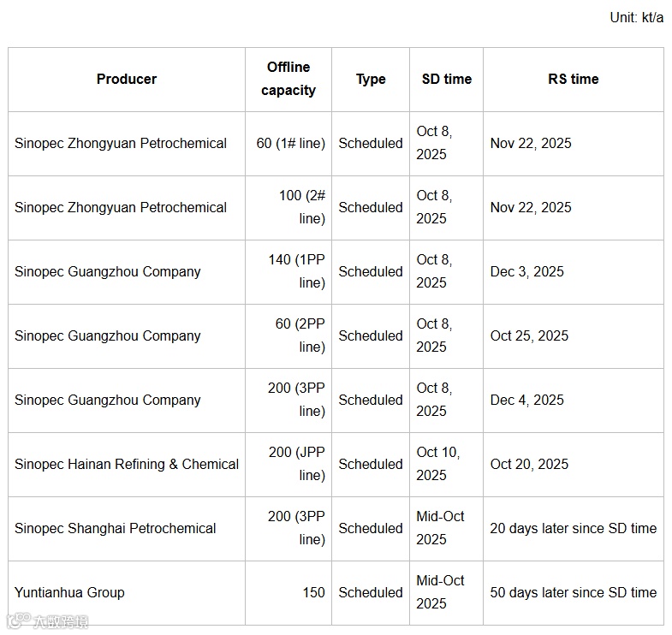Select Sinopec Shanghai Petrochemical producer cell
The width and height of the screenshot is (672, 635).
(116, 528)
